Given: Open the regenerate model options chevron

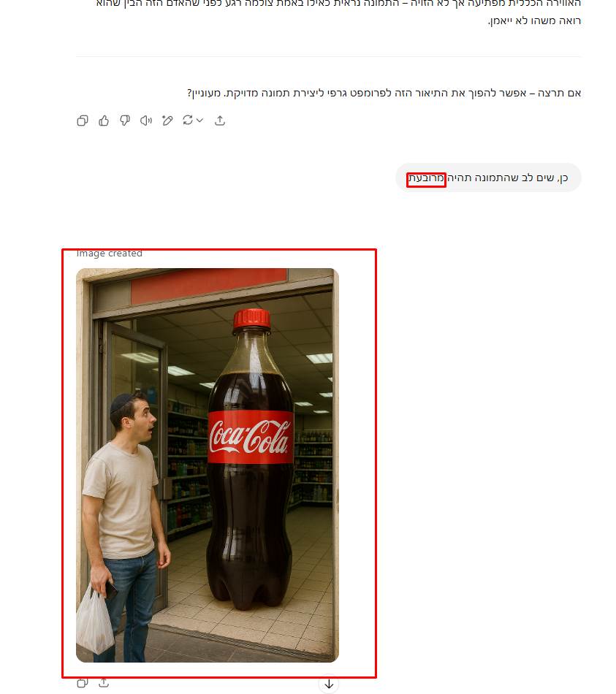Looking at the screenshot, I should click(x=199, y=121).
